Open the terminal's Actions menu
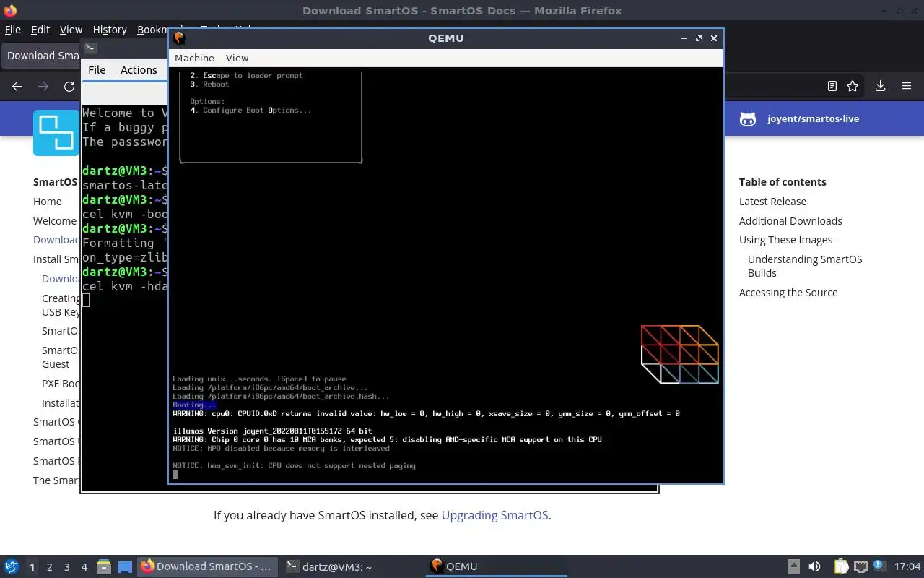 [139, 70]
